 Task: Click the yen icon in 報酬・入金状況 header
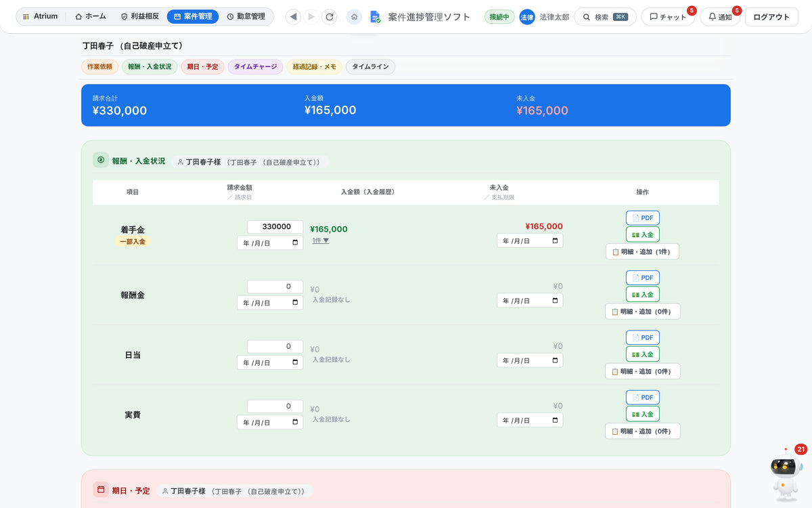(101, 160)
